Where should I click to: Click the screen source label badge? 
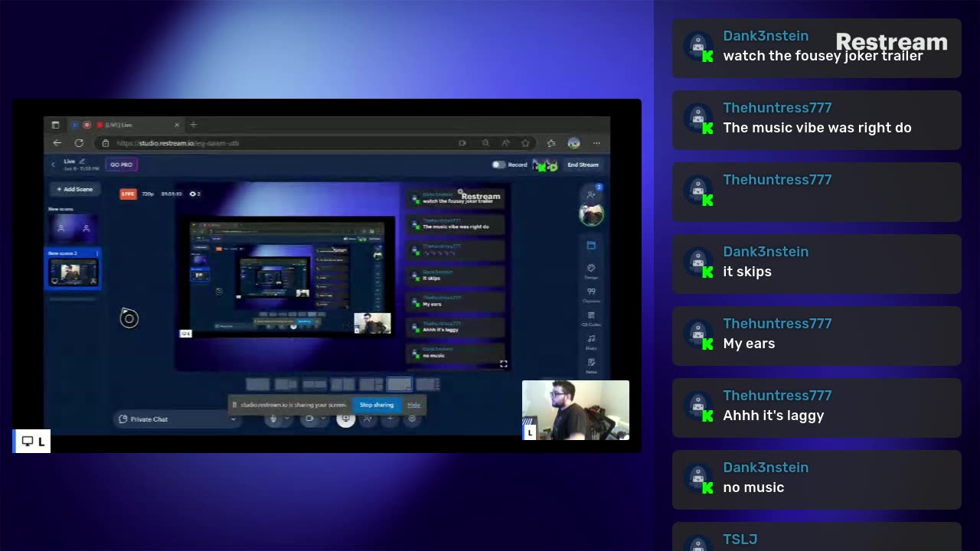tap(31, 441)
